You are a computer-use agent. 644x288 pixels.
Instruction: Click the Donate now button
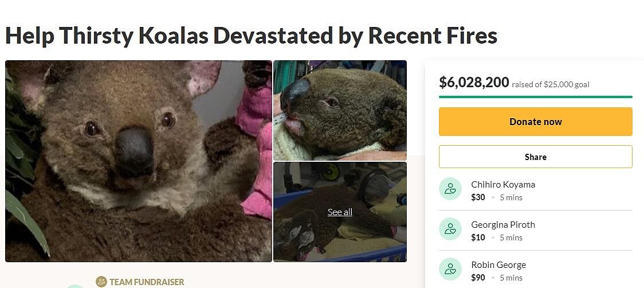[x=535, y=122]
